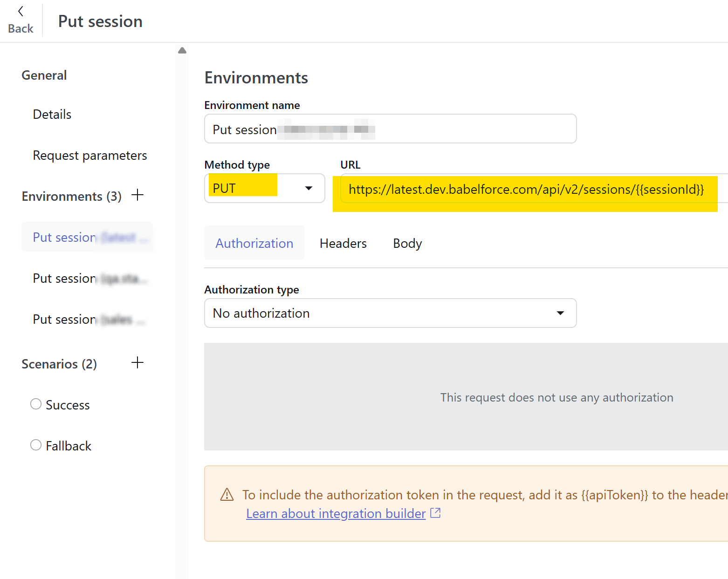Click scroll-up arrow above sidebar
728x579 pixels.
(x=182, y=50)
